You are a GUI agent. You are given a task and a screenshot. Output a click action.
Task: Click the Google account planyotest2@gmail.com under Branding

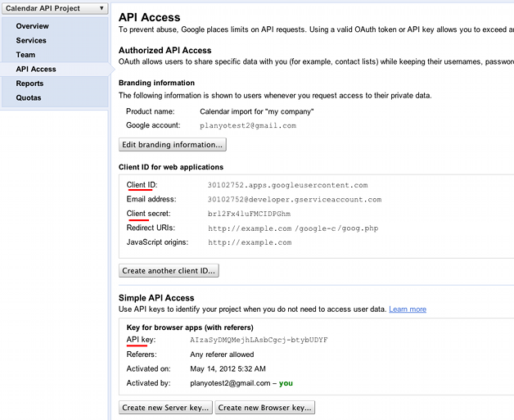248,125
